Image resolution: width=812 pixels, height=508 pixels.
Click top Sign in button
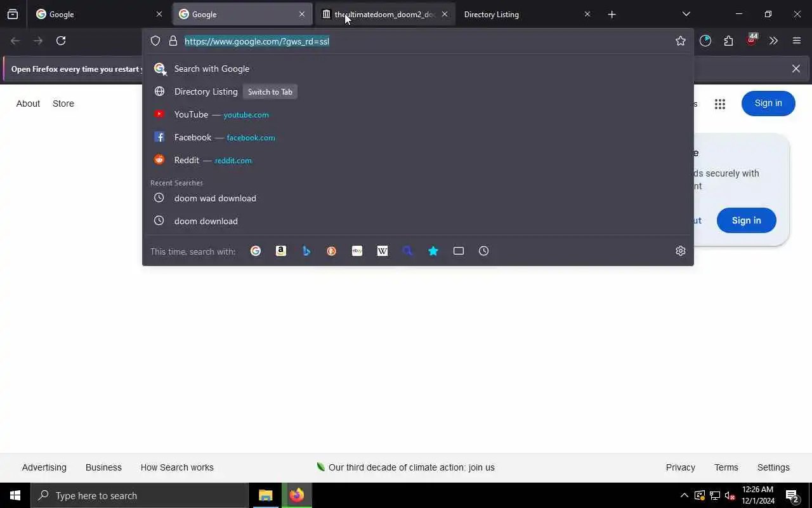(x=768, y=104)
